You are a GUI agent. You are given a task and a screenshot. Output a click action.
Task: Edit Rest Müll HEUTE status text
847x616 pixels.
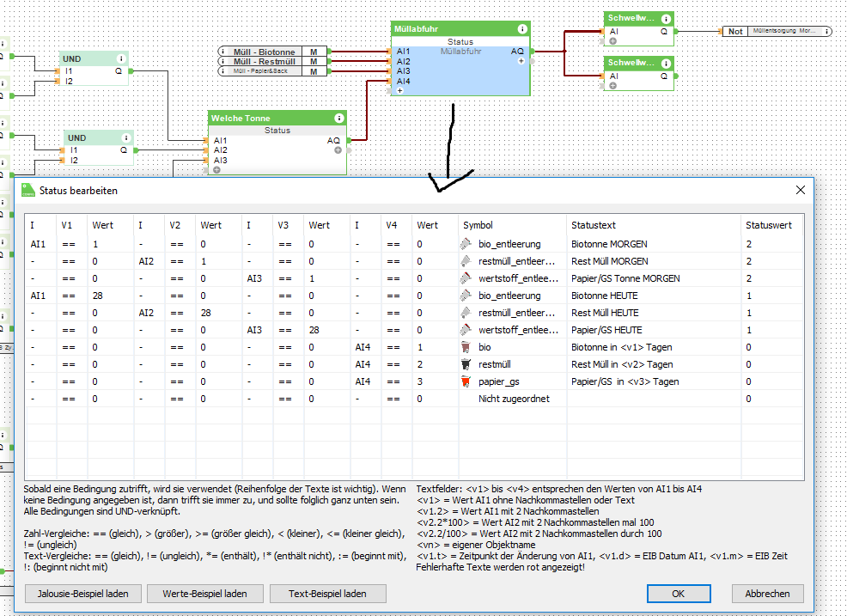(x=605, y=313)
